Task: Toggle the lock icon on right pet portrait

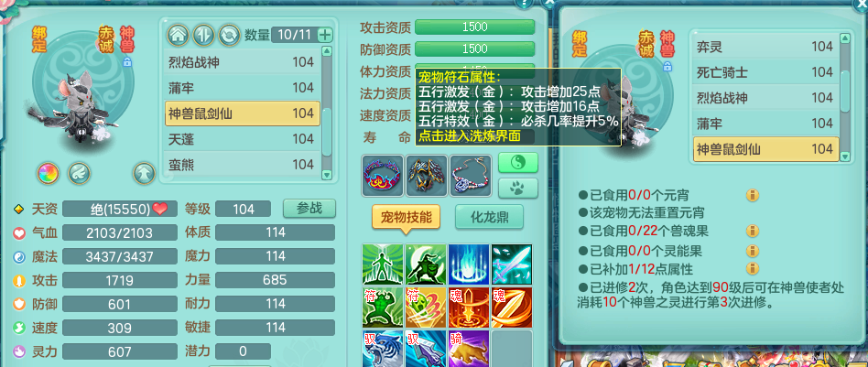Action: pos(667,67)
